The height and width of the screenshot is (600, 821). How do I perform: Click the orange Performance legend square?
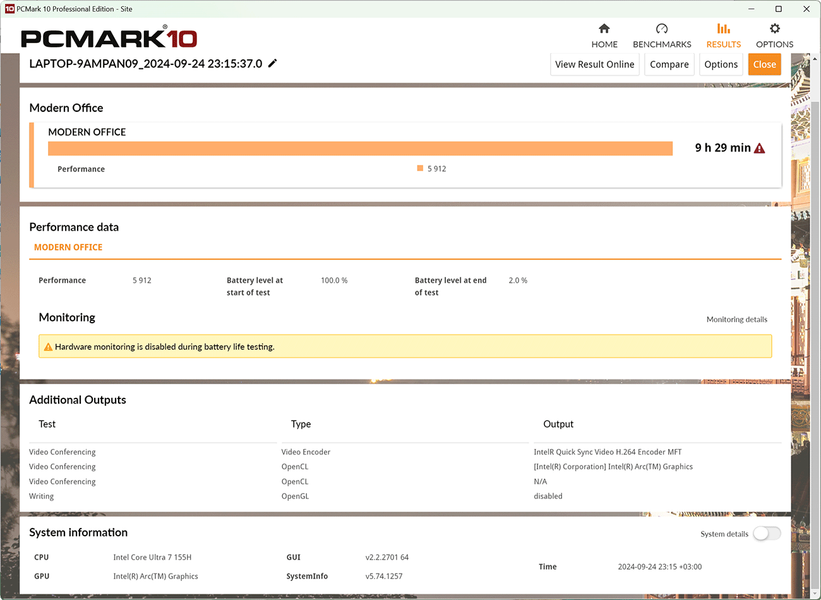coord(420,168)
